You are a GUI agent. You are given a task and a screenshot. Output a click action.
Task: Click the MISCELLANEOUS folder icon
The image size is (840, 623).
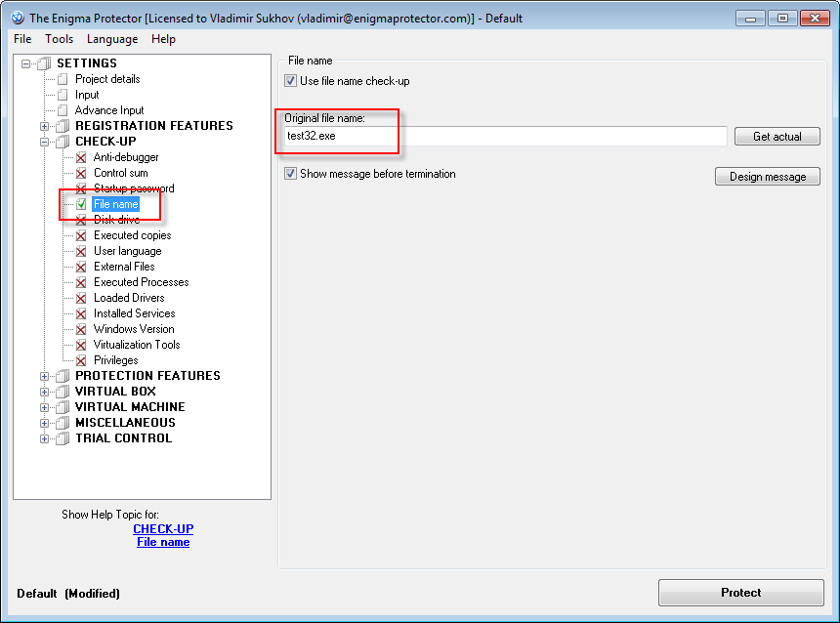(63, 423)
